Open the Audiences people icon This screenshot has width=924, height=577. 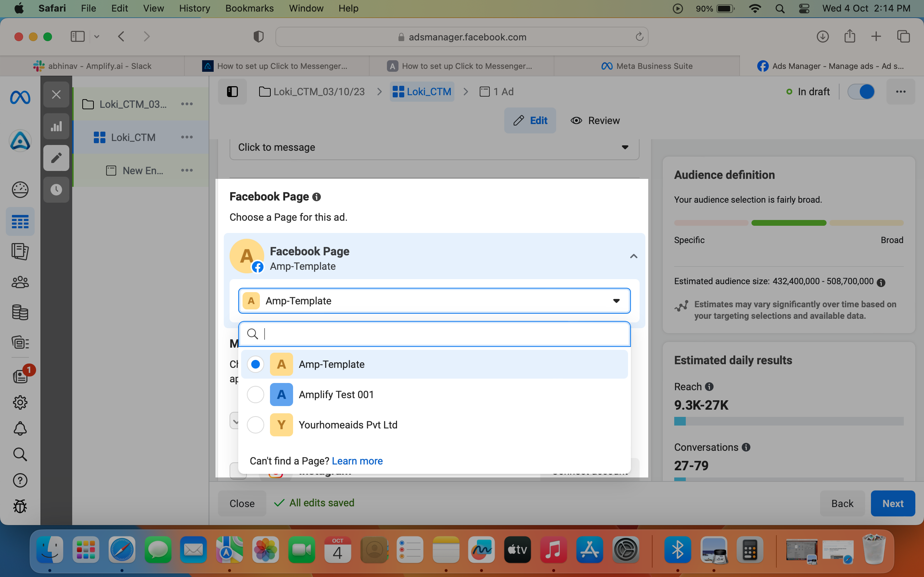pyautogui.click(x=20, y=282)
